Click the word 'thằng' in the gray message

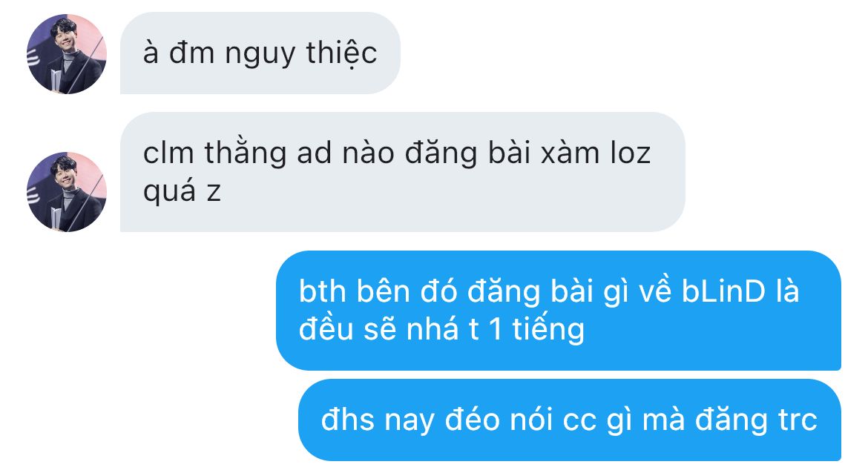(x=246, y=153)
